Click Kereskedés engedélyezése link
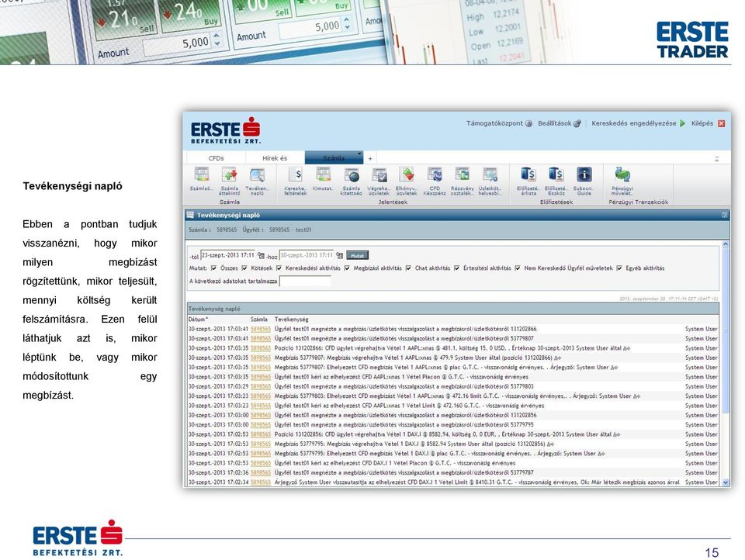Screen dimensions: 745x560 coord(633,123)
